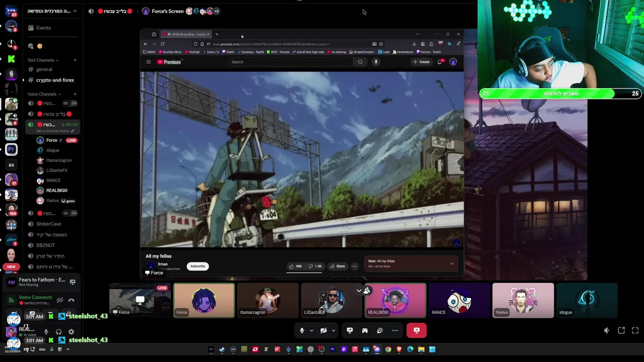Open the crypto-and-forex text channel
Viewport: 644px width, 362px height.
point(52,80)
